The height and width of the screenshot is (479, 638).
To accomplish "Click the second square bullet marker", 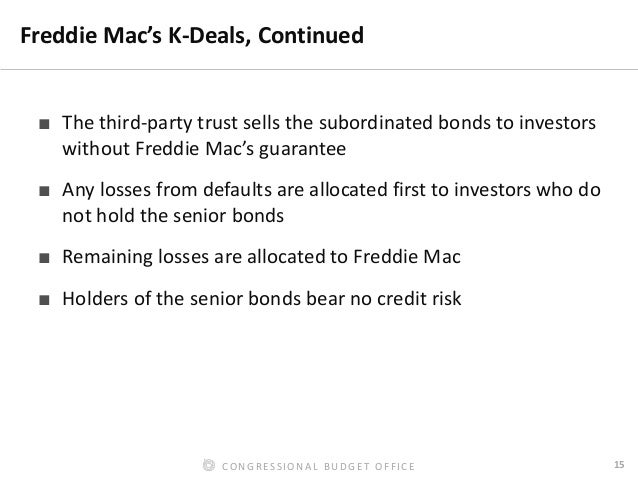I will pyautogui.click(x=44, y=190).
